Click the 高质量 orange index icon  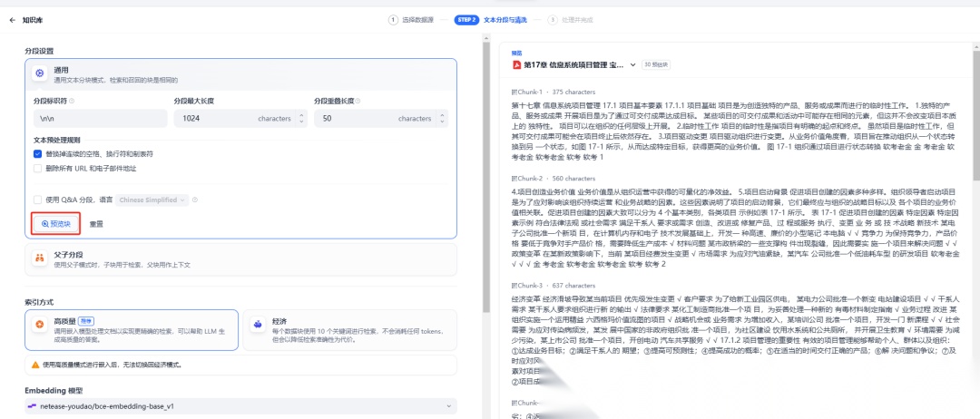click(39, 324)
